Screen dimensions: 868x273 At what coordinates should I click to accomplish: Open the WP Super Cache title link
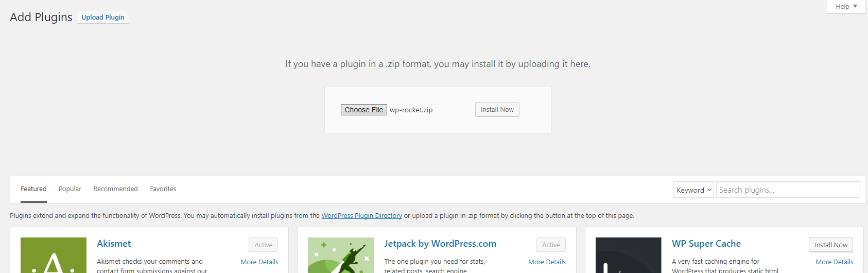(706, 244)
